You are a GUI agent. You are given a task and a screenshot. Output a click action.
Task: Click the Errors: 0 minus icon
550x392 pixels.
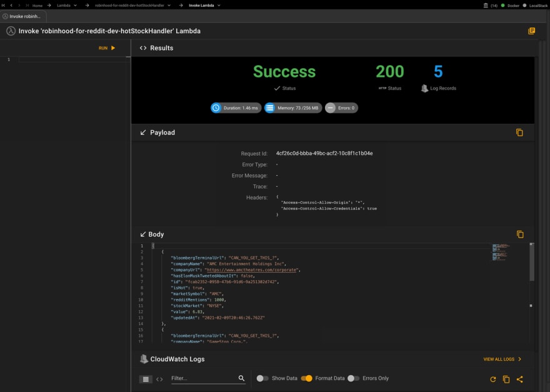[331, 108]
